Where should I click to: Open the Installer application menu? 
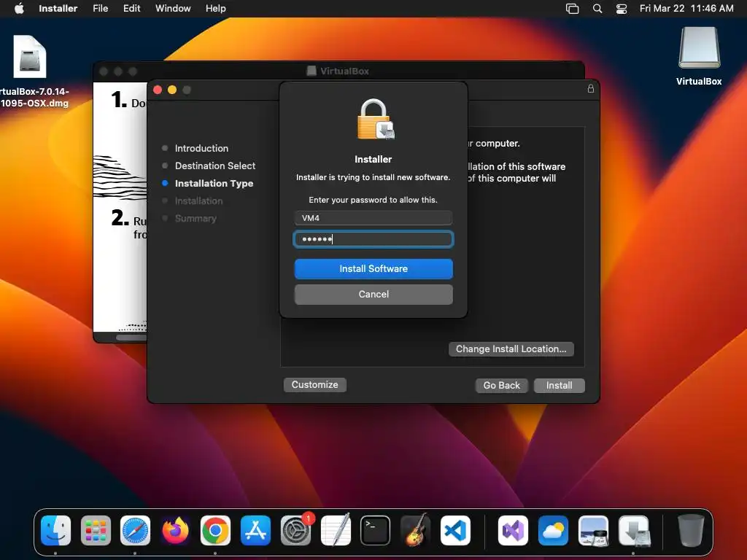coord(58,9)
